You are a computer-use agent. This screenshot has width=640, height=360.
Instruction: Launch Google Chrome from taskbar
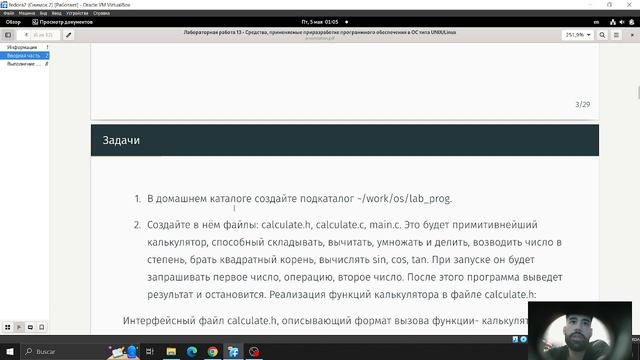coord(213,351)
